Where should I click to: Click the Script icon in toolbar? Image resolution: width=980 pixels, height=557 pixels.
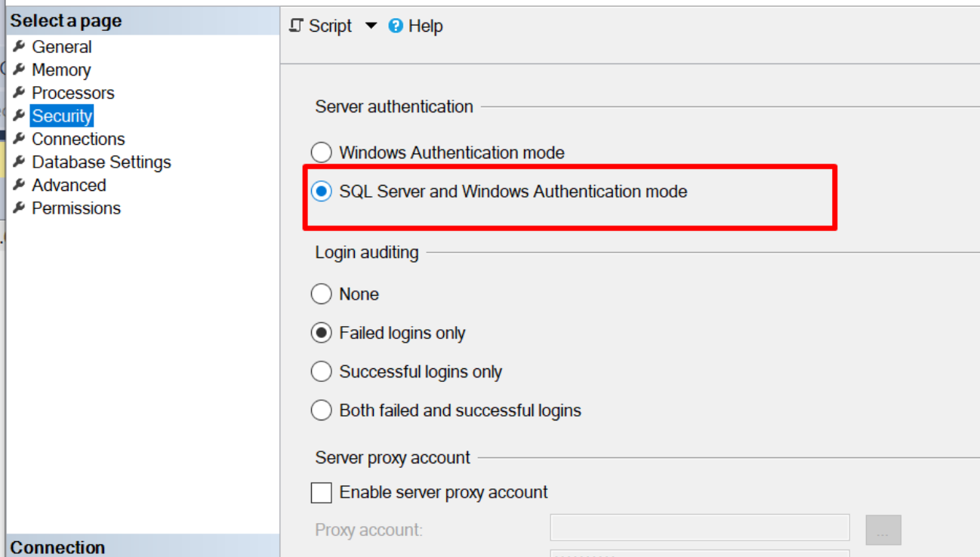(296, 26)
